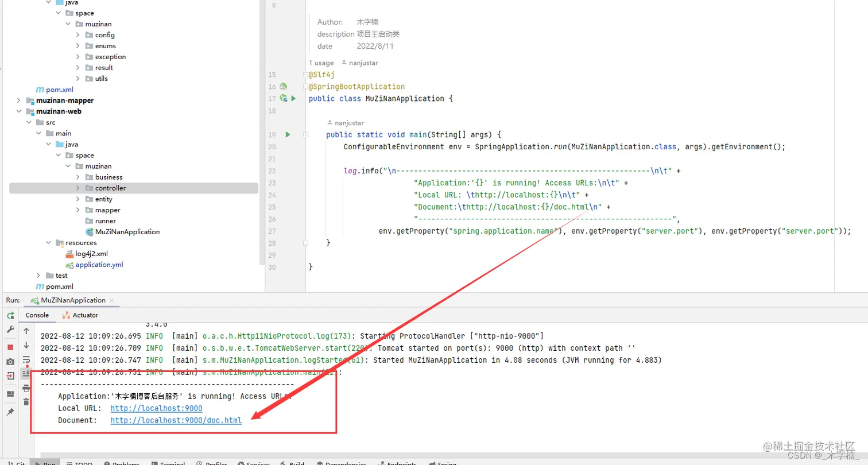Expand the test folder
The image size is (868, 465).
[38, 276]
